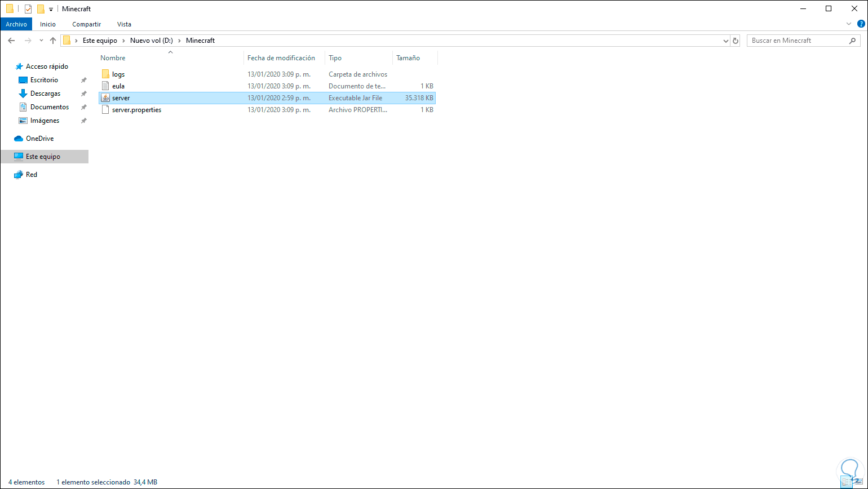The height and width of the screenshot is (489, 868).
Task: Click the pin icon next to Imágenes
Action: [x=84, y=121]
